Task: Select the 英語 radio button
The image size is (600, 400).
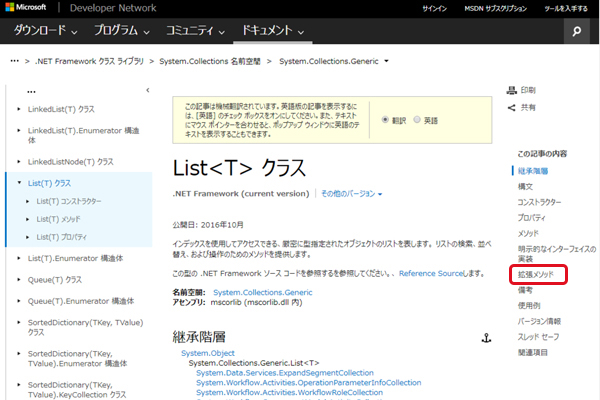Action: pyautogui.click(x=417, y=120)
